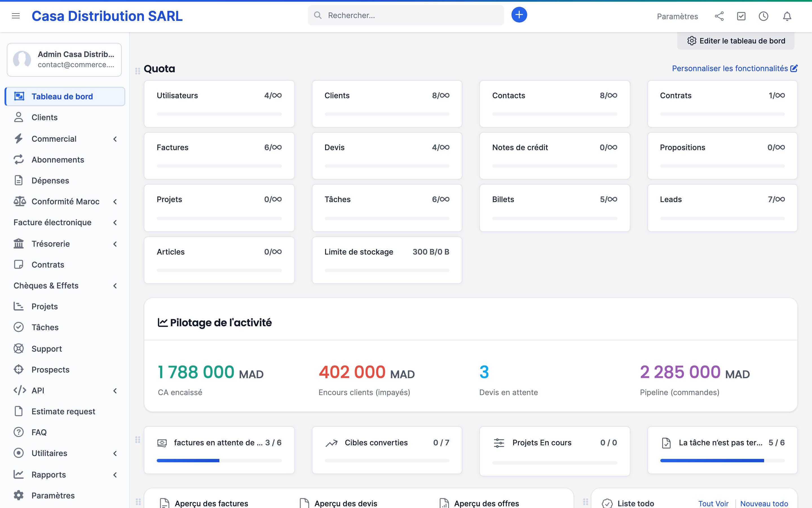
Task: Expand the Facture électronique chevron
Action: tap(115, 222)
